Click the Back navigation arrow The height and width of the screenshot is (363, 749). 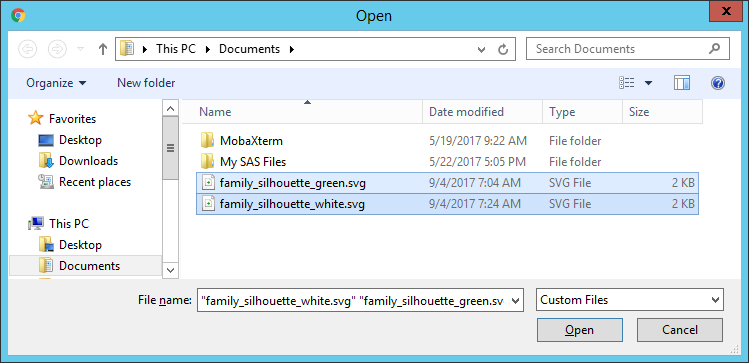tap(28, 49)
